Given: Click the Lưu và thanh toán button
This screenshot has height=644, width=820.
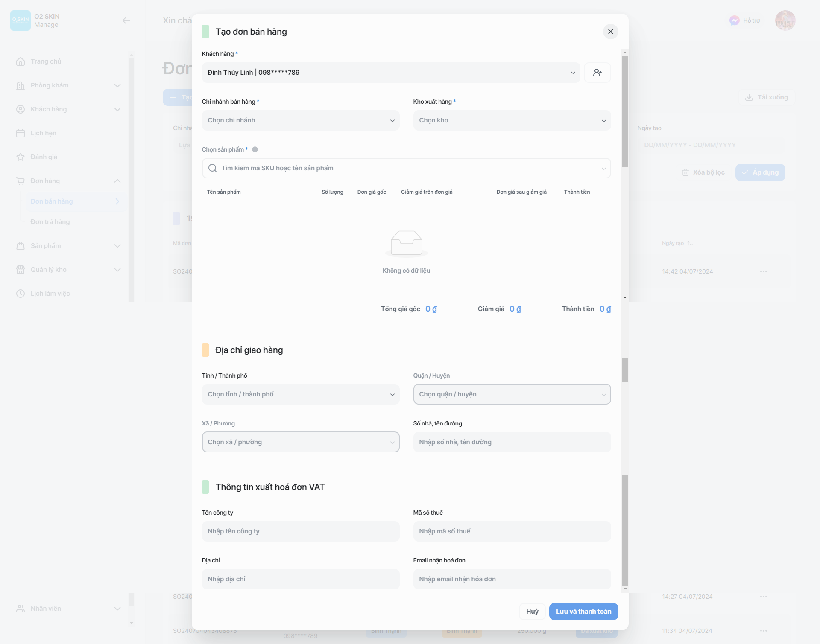Looking at the screenshot, I should click(583, 612).
